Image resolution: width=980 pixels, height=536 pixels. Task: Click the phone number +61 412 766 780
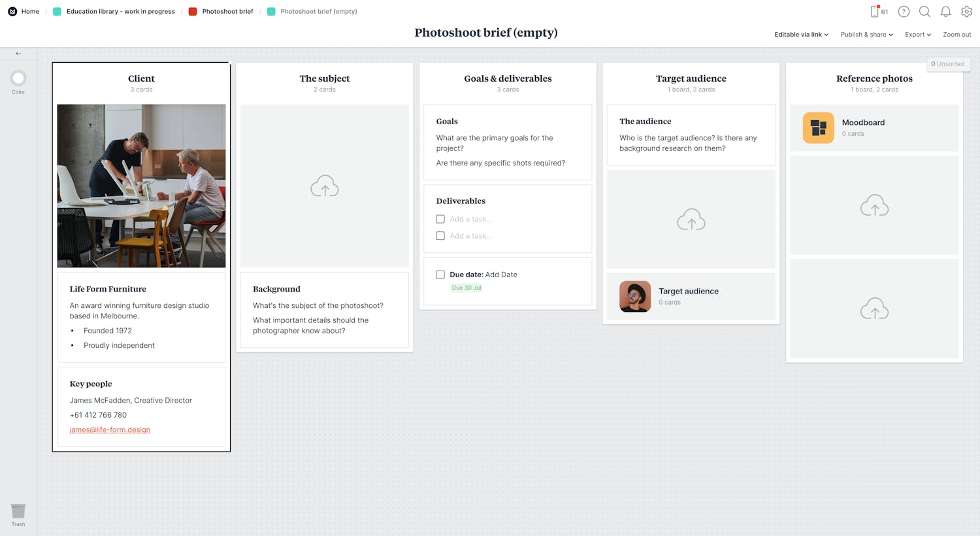[x=98, y=415]
